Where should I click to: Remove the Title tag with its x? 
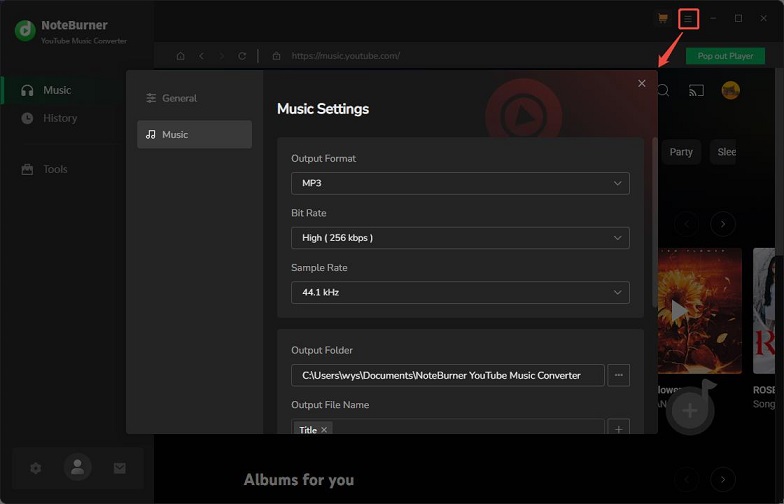324,430
